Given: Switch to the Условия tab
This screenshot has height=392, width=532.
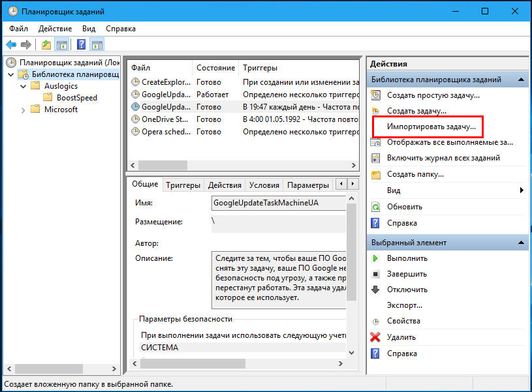Looking at the screenshot, I should [264, 185].
